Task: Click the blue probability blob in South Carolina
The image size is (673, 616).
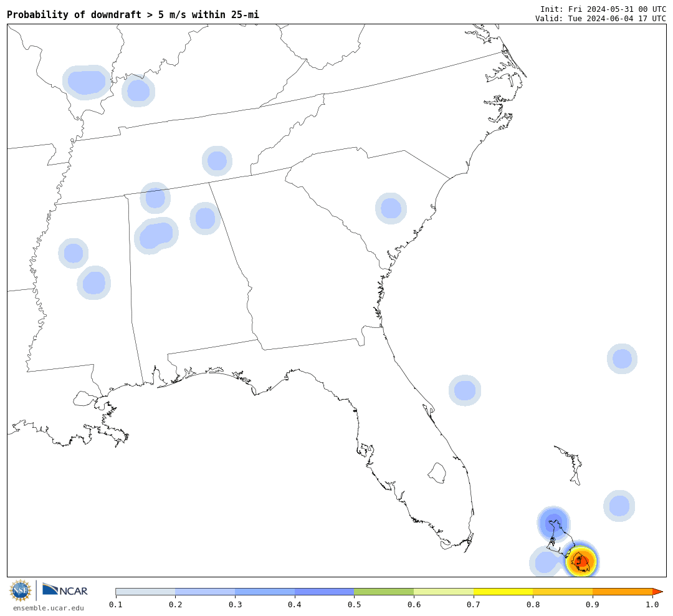Action: [391, 208]
